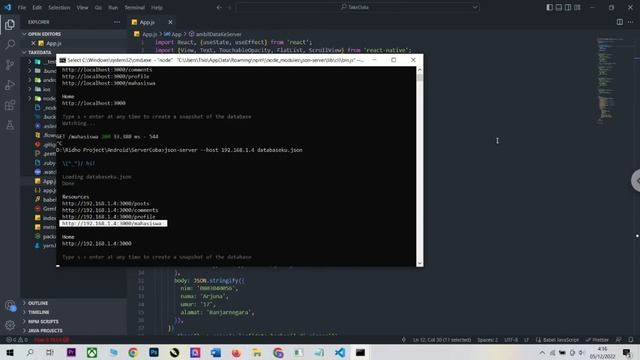
Task: Click App breadcrumb in editor path
Action: [x=176, y=34]
